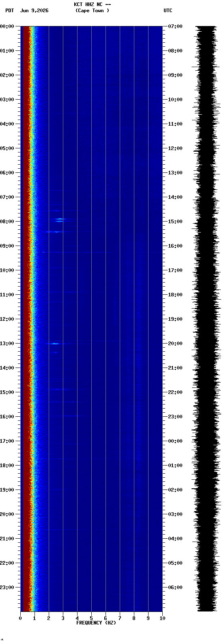Click the 'UTC' timezone label
This screenshot has height=644, width=224.
[x=168, y=11]
